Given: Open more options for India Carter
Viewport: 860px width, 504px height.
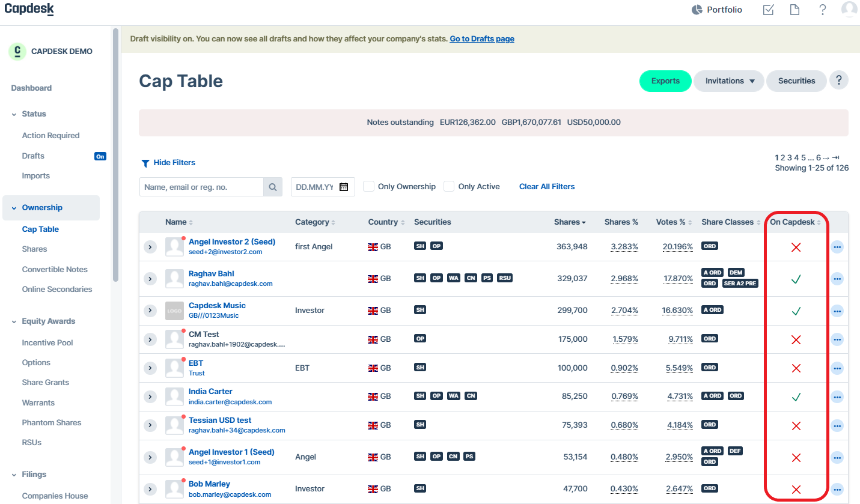Looking at the screenshot, I should pos(837,397).
